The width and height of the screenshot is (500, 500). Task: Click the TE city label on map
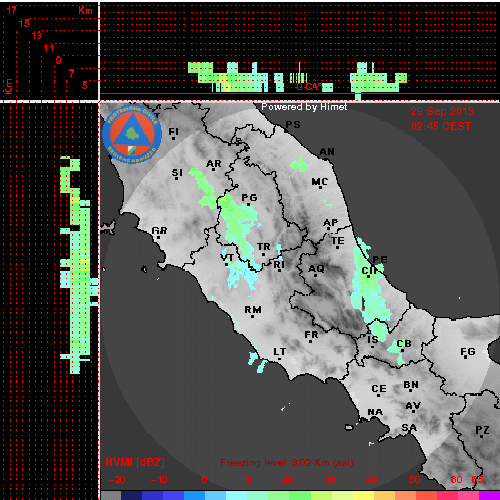point(338,240)
